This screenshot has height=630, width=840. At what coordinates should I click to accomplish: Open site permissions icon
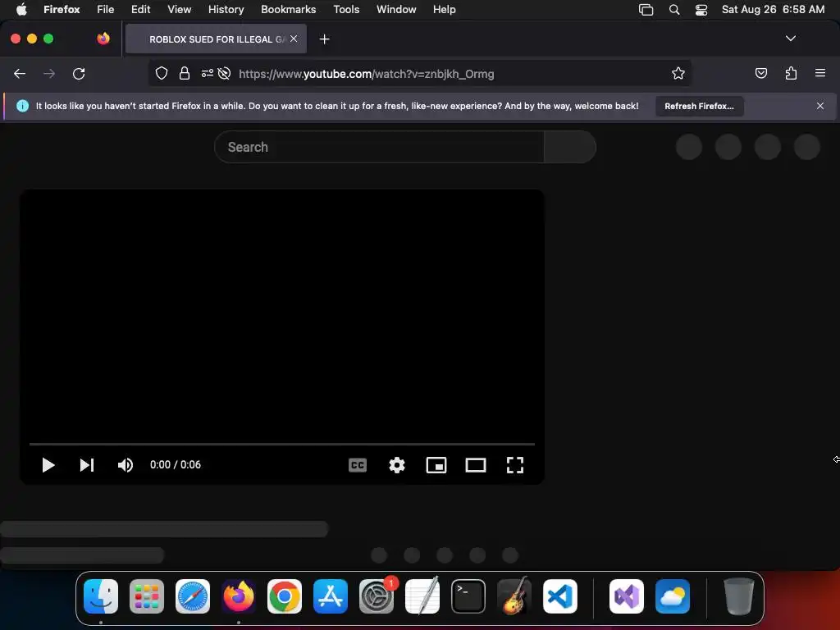(x=207, y=73)
